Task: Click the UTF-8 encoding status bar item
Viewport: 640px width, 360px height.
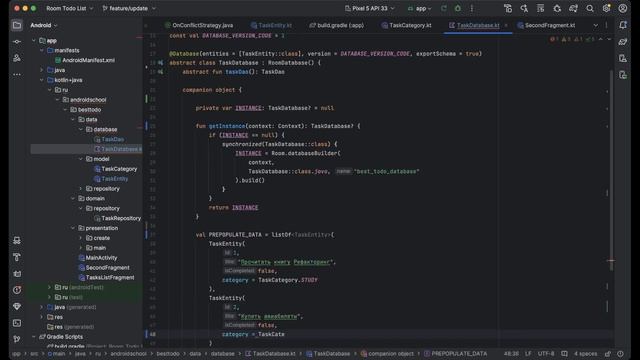Action: tap(546, 354)
